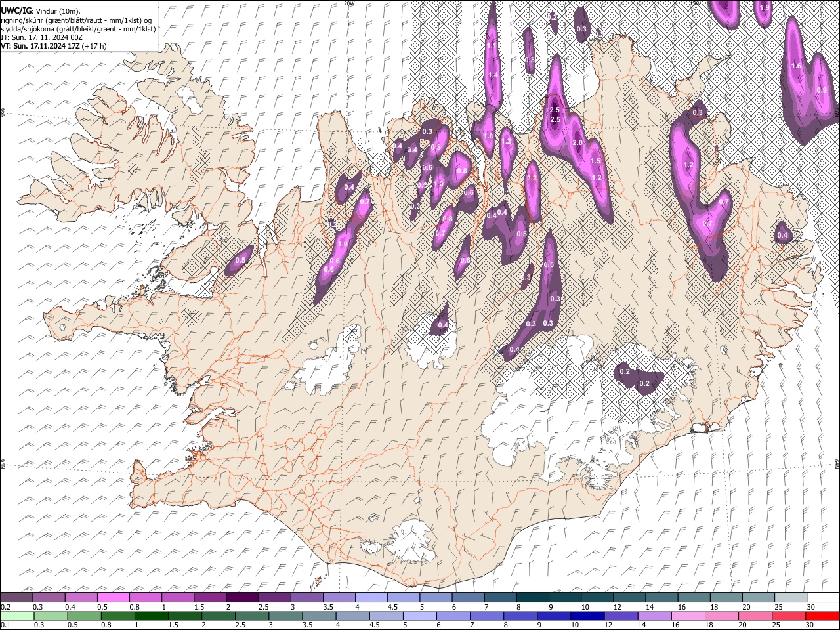Pick the darkest green bottom-row swatch between 1 and 1.5

pyautogui.click(x=151, y=616)
